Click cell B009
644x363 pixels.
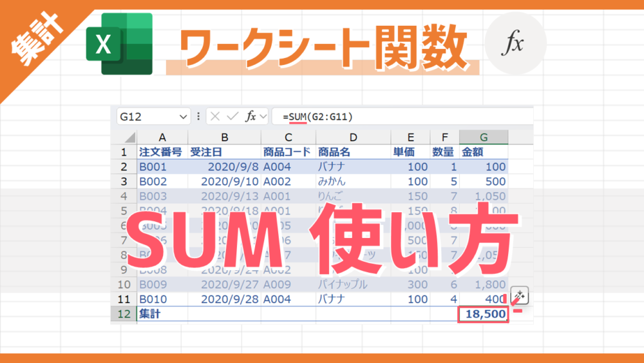162,284
